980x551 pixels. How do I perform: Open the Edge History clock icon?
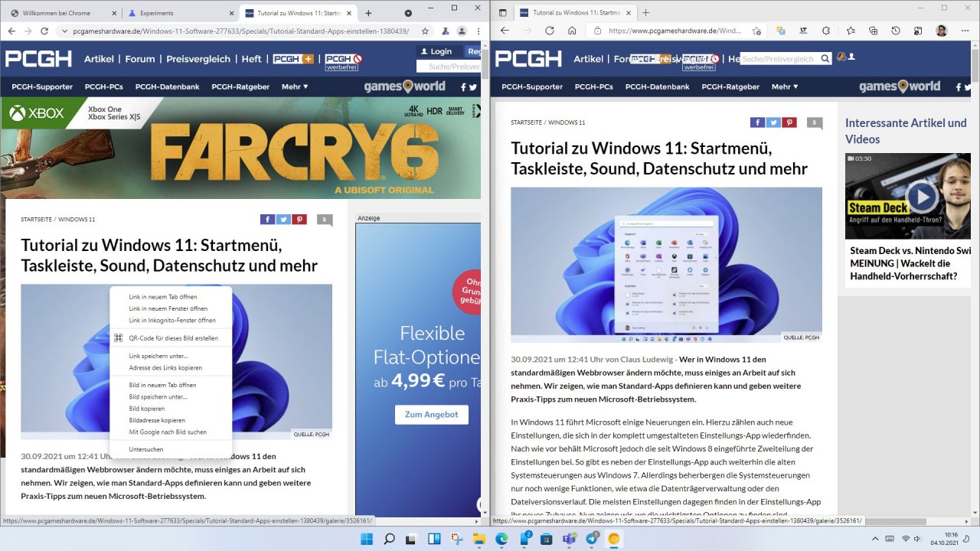click(x=896, y=31)
